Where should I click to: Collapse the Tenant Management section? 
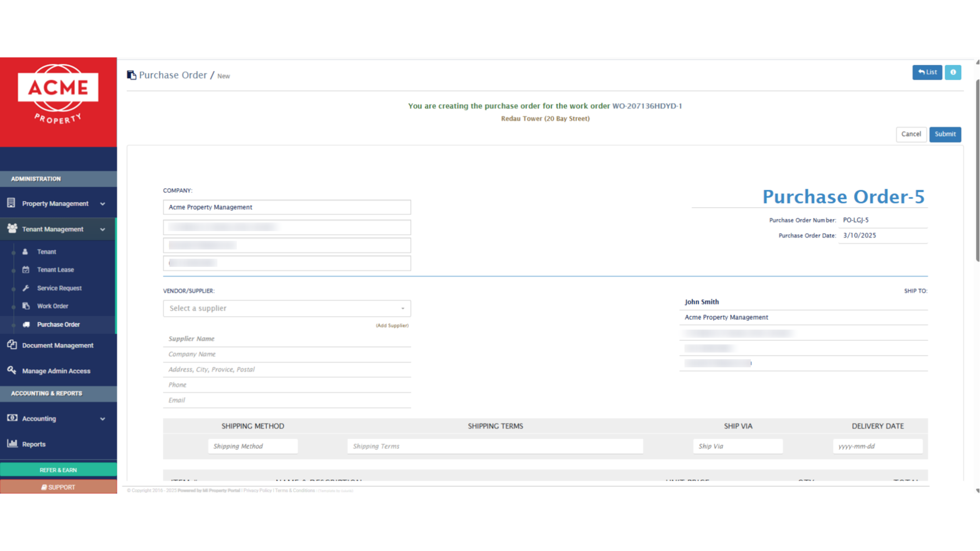click(x=103, y=229)
